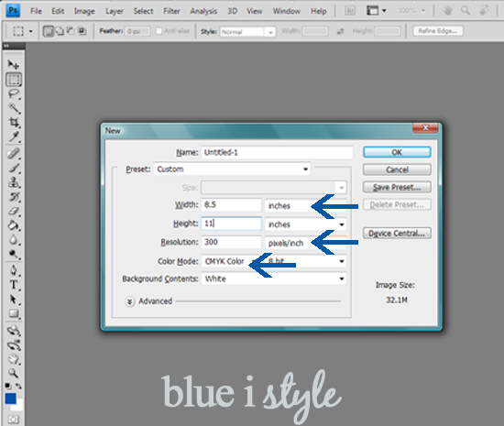Image resolution: width=504 pixels, height=426 pixels.
Task: Click the Width value field
Action: [232, 204]
